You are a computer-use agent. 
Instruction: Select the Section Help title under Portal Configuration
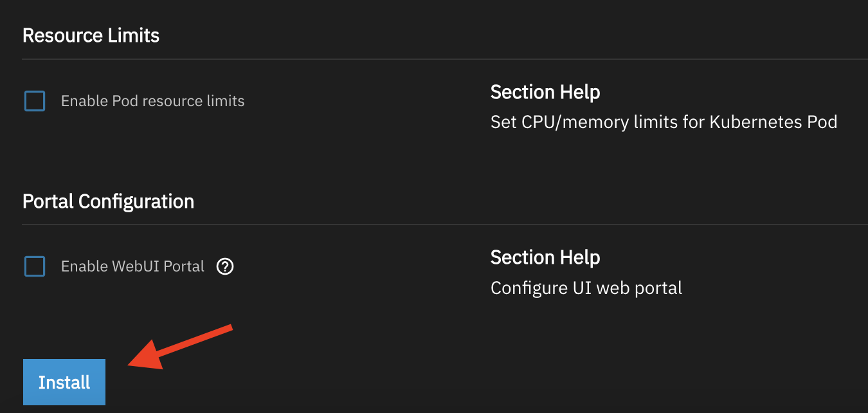click(x=545, y=257)
